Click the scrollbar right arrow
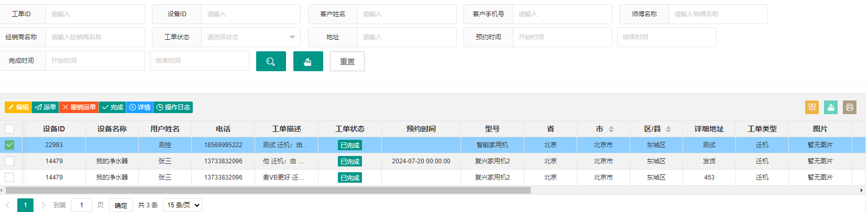The image size is (868, 212). (862, 191)
